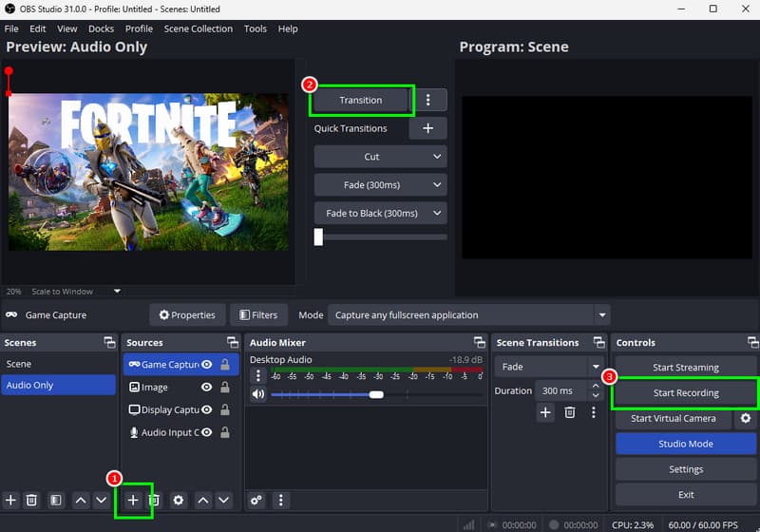This screenshot has height=532, width=760.
Task: Remove scene transition with trash icon
Action: pos(569,412)
